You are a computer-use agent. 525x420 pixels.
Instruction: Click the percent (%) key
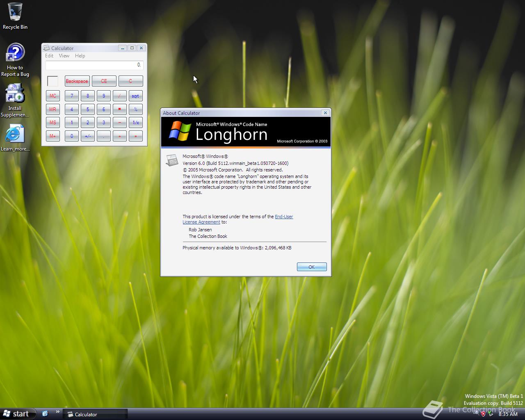point(136,110)
